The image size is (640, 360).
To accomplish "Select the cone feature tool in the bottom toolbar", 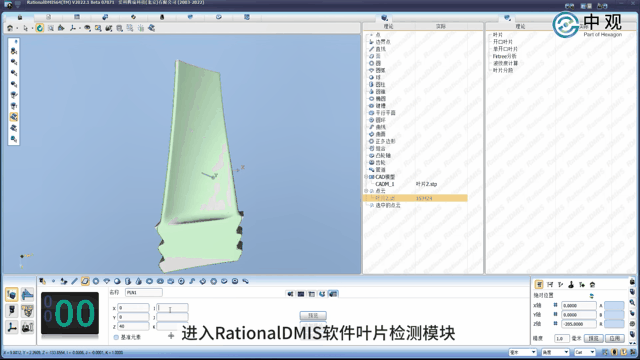I will coord(138,281).
